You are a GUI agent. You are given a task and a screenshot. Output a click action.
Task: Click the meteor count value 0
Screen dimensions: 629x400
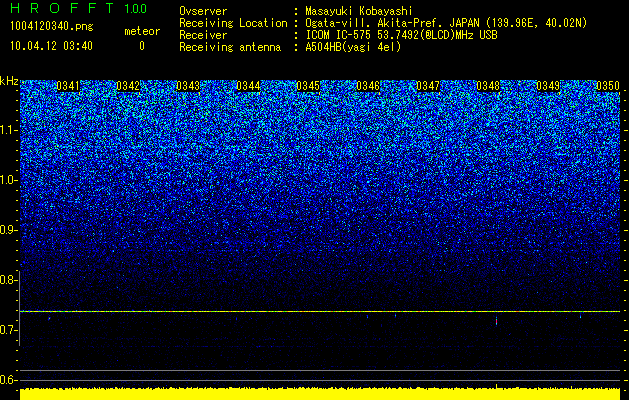coord(142,46)
